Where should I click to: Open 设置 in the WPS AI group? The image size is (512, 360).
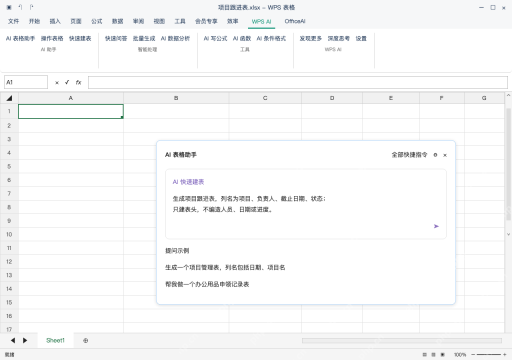pos(361,39)
